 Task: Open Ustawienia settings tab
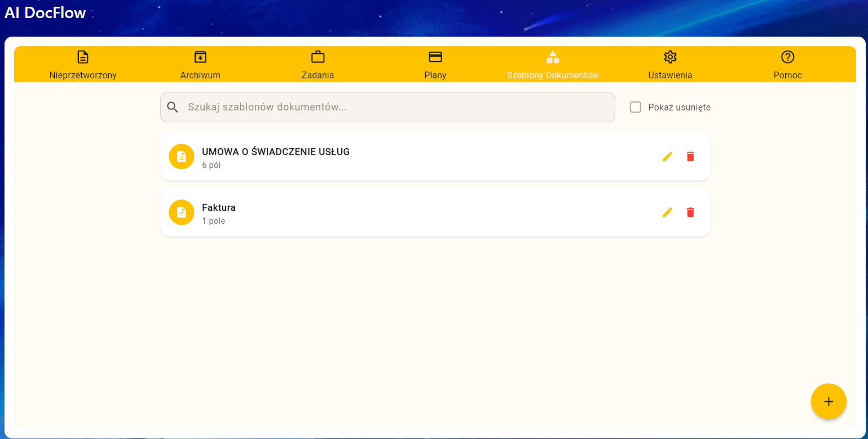click(670, 64)
